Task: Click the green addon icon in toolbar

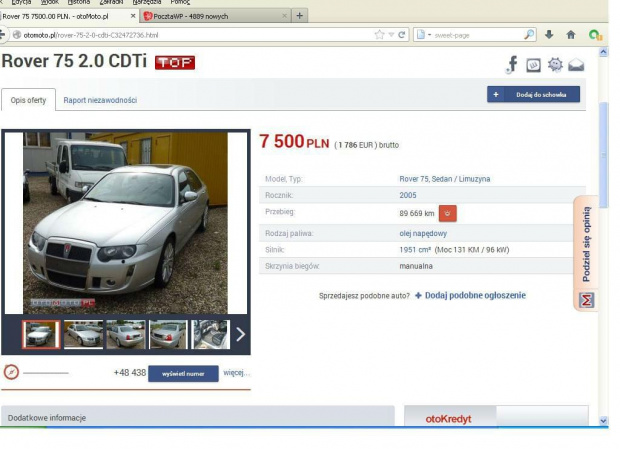Action: pyautogui.click(x=595, y=35)
